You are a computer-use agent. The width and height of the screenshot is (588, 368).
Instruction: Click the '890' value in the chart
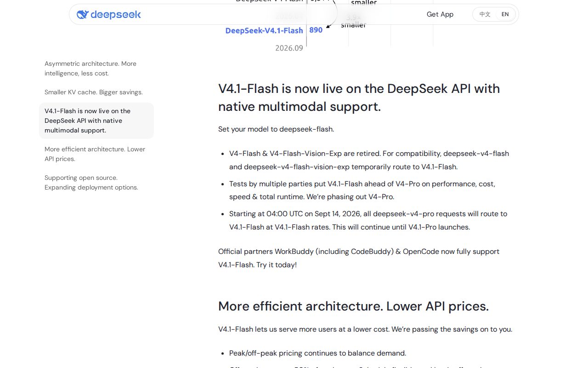coord(316,30)
